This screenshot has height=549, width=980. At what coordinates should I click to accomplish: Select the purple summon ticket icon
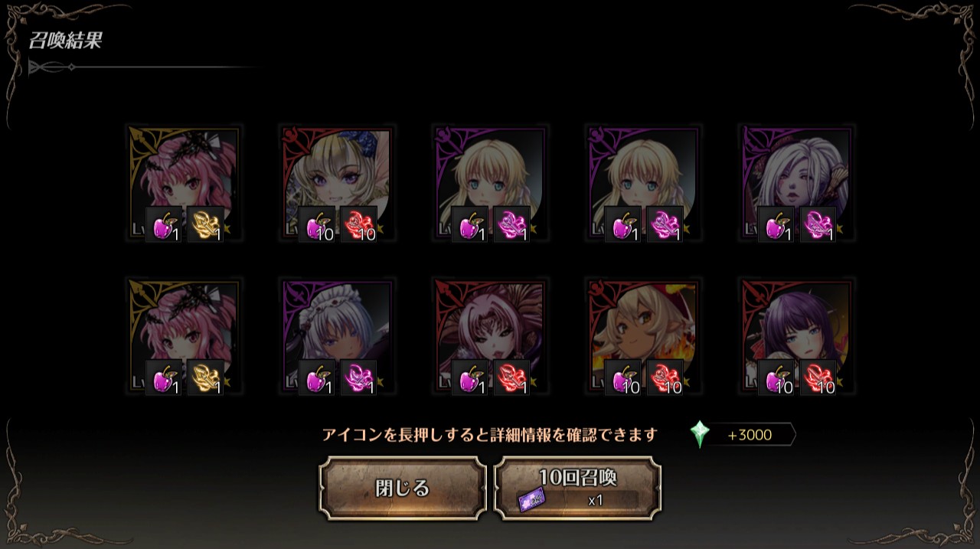[531, 499]
